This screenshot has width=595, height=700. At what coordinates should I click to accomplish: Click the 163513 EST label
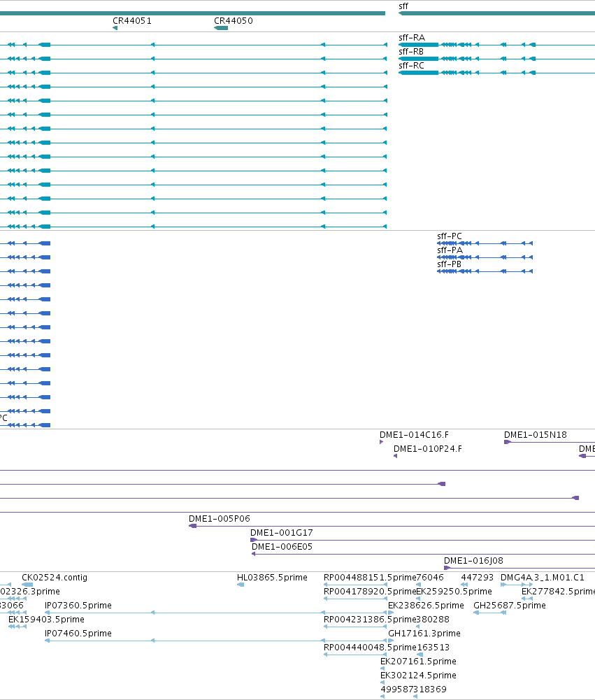coord(433,648)
